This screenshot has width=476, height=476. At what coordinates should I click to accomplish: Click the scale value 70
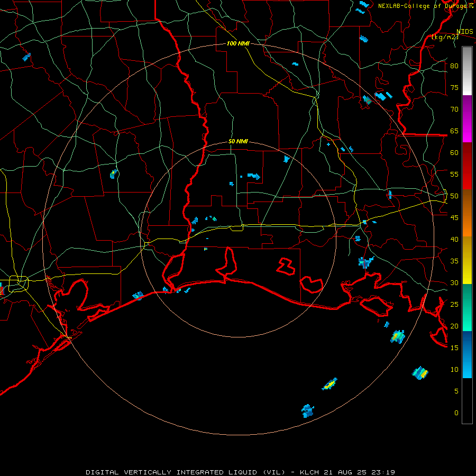454,109
